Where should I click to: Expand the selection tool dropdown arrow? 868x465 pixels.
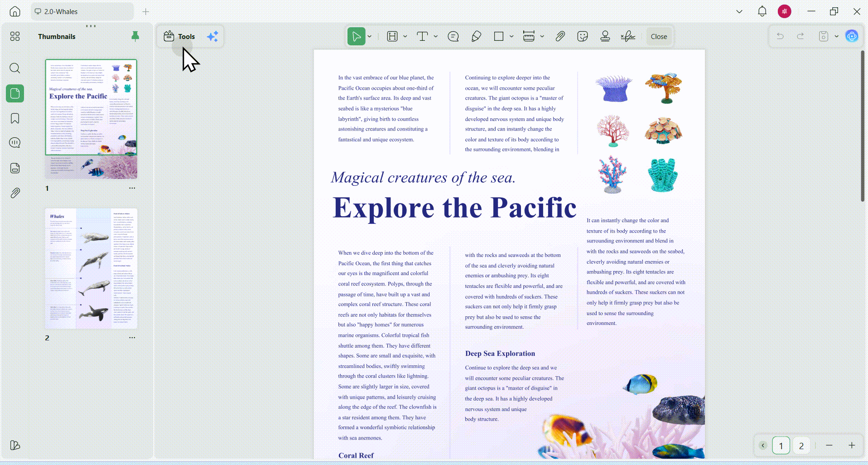(x=370, y=36)
